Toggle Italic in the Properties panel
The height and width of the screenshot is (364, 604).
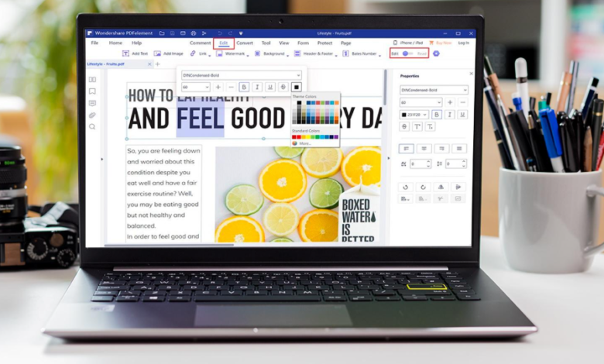pyautogui.click(x=450, y=115)
